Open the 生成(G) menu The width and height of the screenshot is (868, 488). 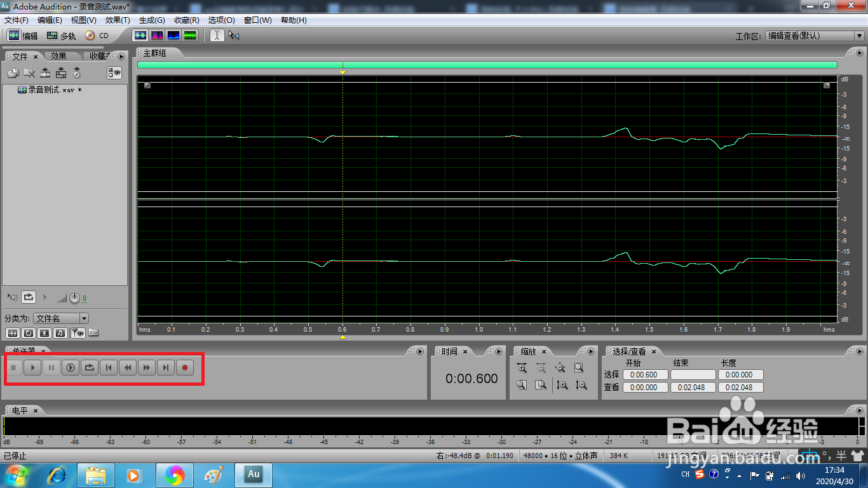152,20
